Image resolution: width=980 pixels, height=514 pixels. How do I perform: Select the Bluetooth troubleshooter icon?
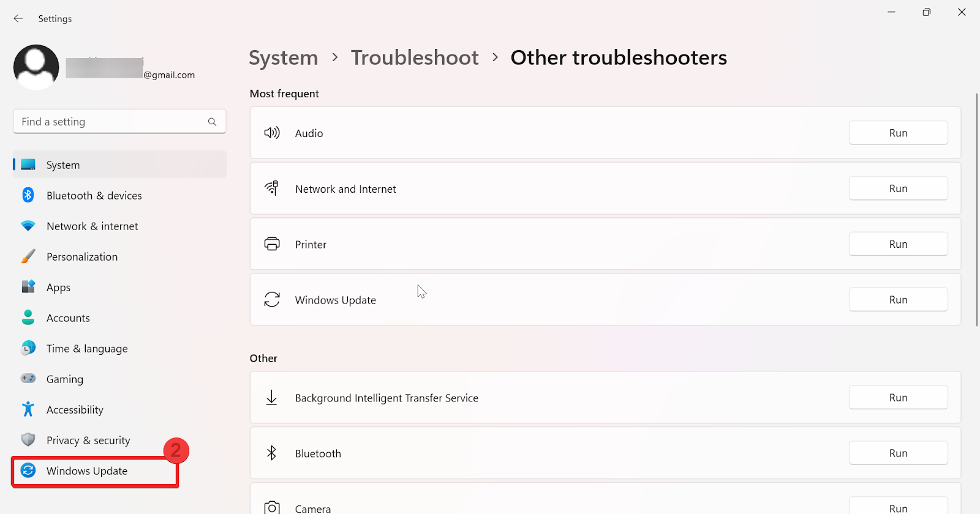point(272,453)
